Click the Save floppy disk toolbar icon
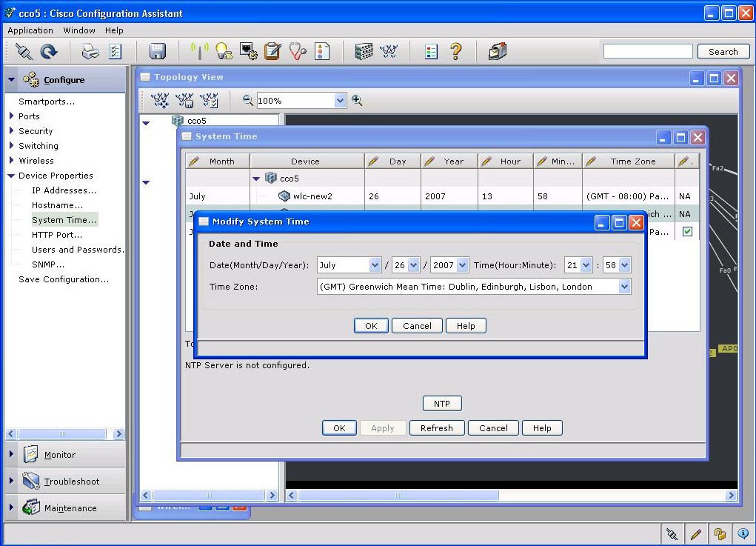Image resolution: width=756 pixels, height=546 pixels. point(157,51)
